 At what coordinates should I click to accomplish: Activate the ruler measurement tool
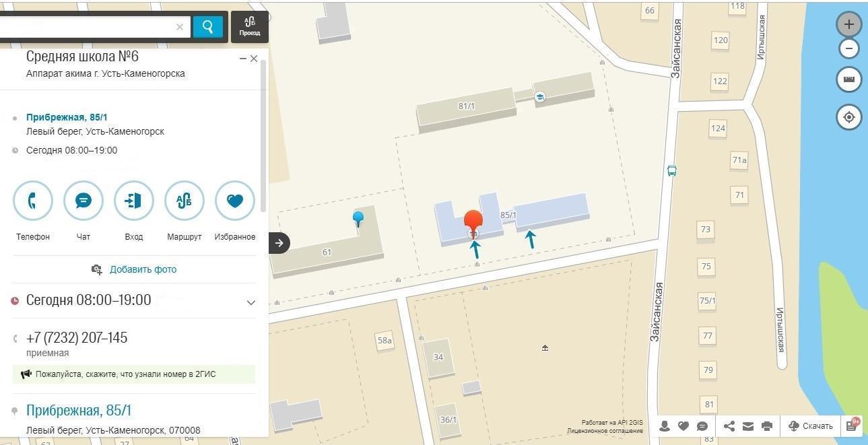tap(849, 79)
